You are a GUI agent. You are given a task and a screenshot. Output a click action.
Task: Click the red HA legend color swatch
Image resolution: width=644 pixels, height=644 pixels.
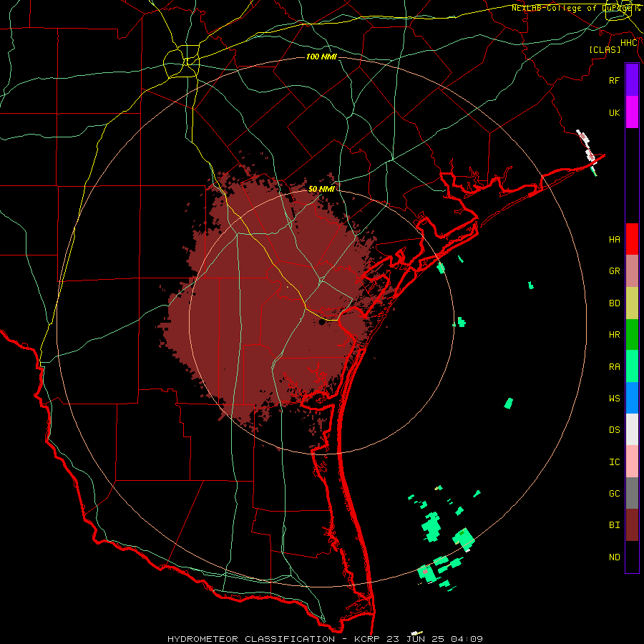pos(632,239)
